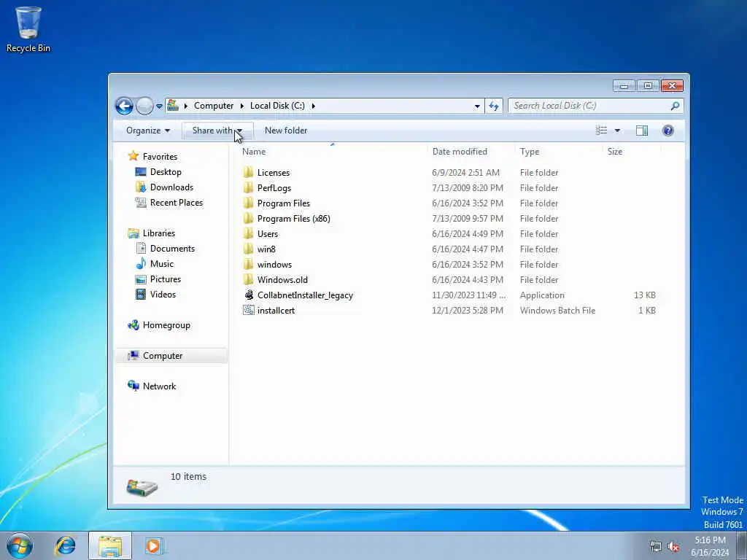Select the Windows.old folder icon
The image size is (747, 560).
pyautogui.click(x=248, y=279)
